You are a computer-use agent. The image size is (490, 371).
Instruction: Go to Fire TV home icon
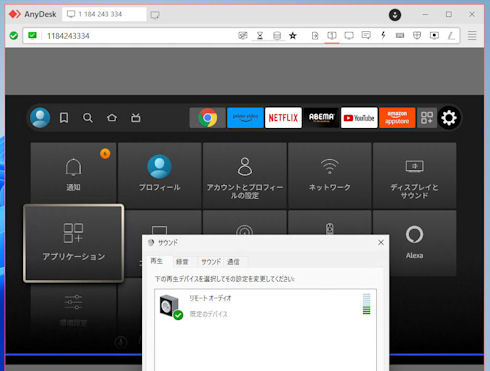(x=112, y=118)
